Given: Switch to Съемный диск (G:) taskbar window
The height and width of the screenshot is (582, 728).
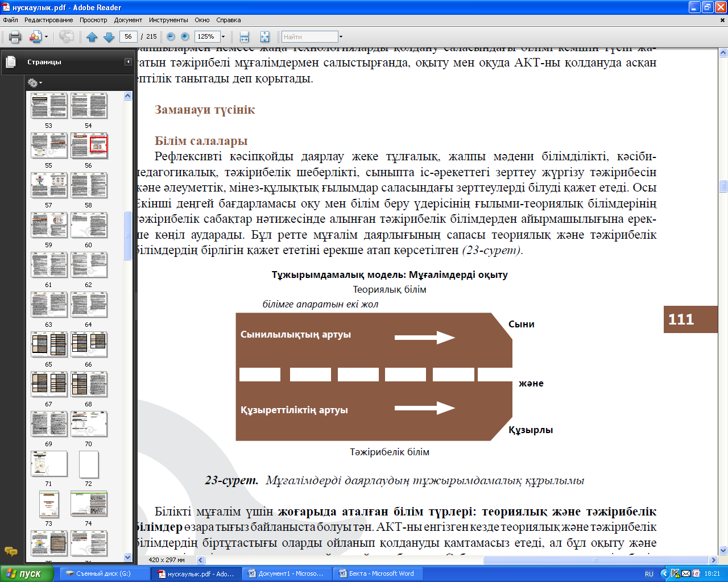Looking at the screenshot, I should click(x=104, y=573).
